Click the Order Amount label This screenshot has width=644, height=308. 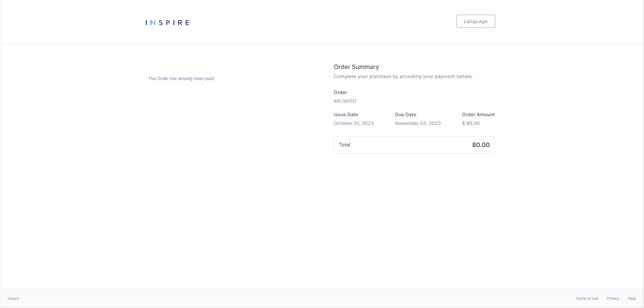[478, 115]
